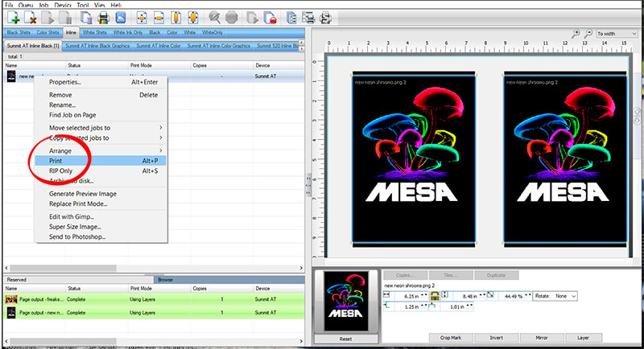Select Send to Photoshop... menu entry
This screenshot has height=349, width=644.
click(101, 236)
